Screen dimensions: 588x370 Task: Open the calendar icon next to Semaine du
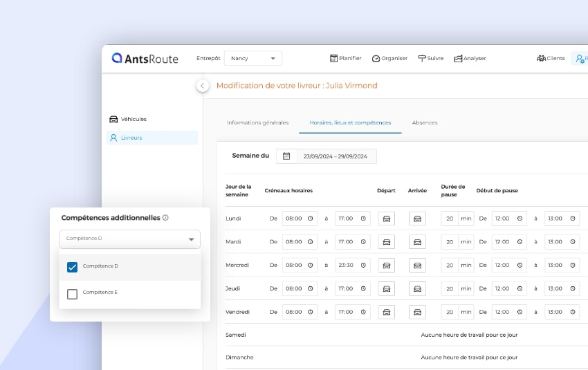(286, 156)
